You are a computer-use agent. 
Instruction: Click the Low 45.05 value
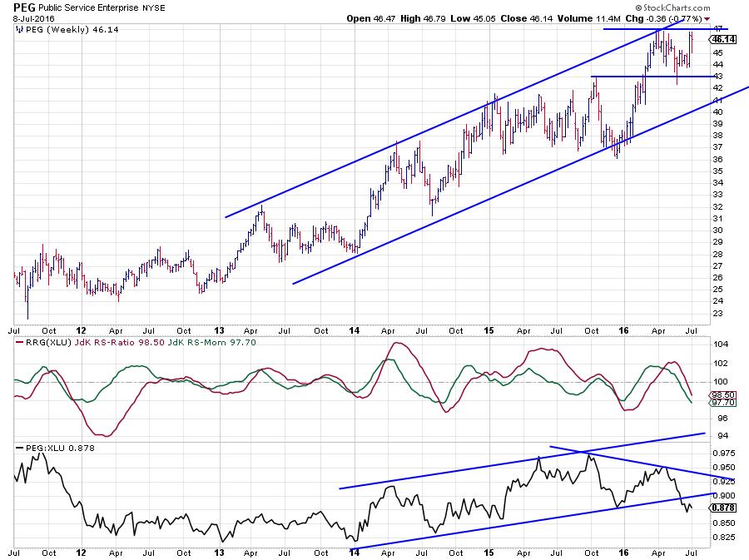pos(474,18)
